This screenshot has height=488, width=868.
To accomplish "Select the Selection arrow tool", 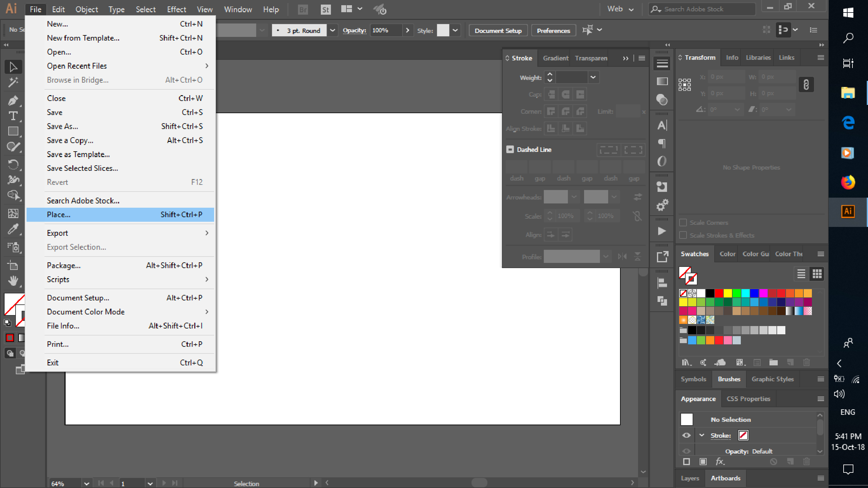I will 13,67.
